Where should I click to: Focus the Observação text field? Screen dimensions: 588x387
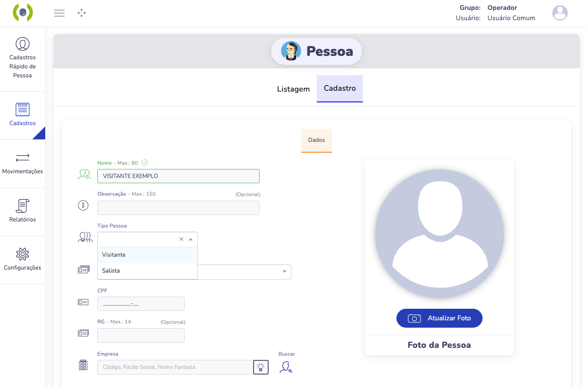click(178, 208)
